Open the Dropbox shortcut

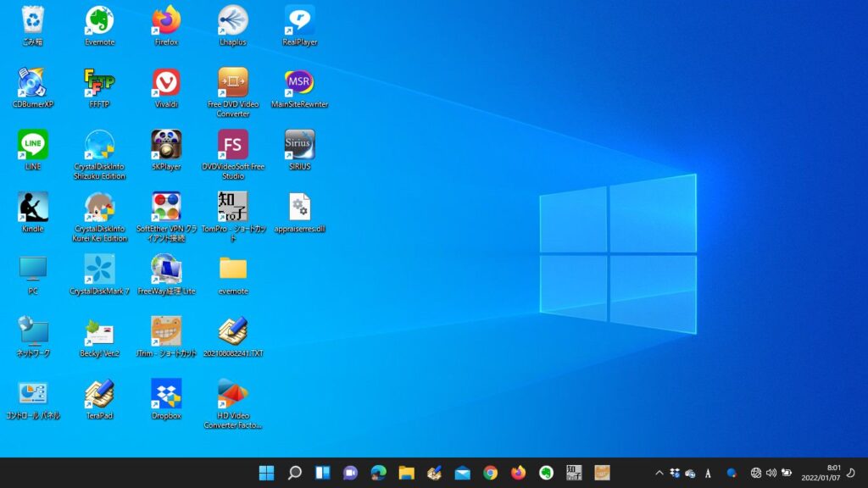pos(165,392)
